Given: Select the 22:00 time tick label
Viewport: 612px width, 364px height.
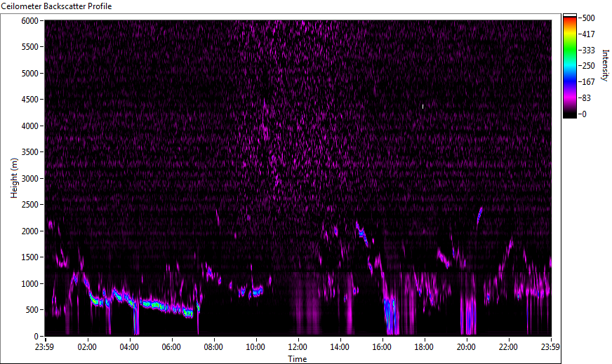Looking at the screenshot, I should tap(509, 347).
